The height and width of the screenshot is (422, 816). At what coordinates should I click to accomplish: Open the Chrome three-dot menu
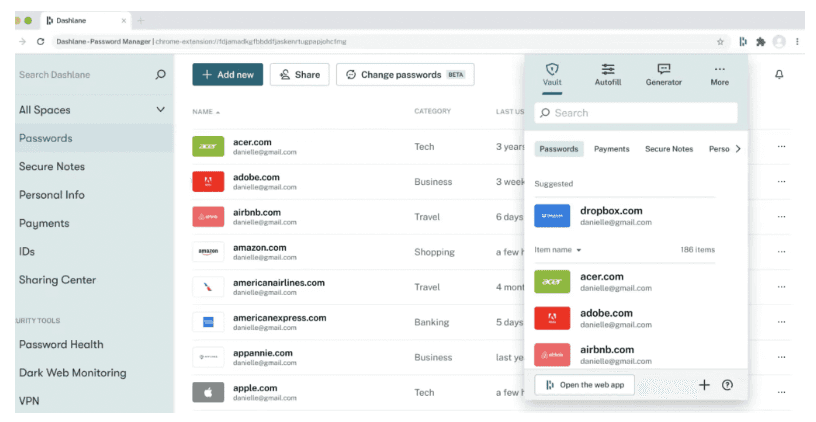coord(797,42)
